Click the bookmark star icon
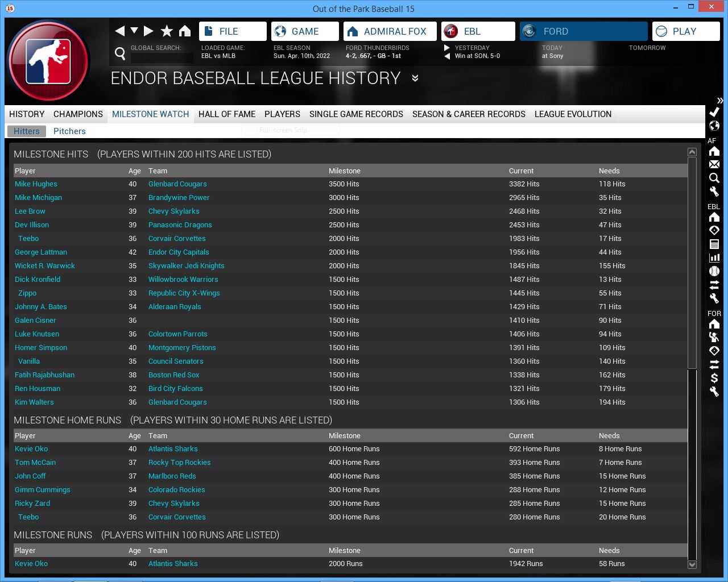The height and width of the screenshot is (582, 728). [167, 31]
